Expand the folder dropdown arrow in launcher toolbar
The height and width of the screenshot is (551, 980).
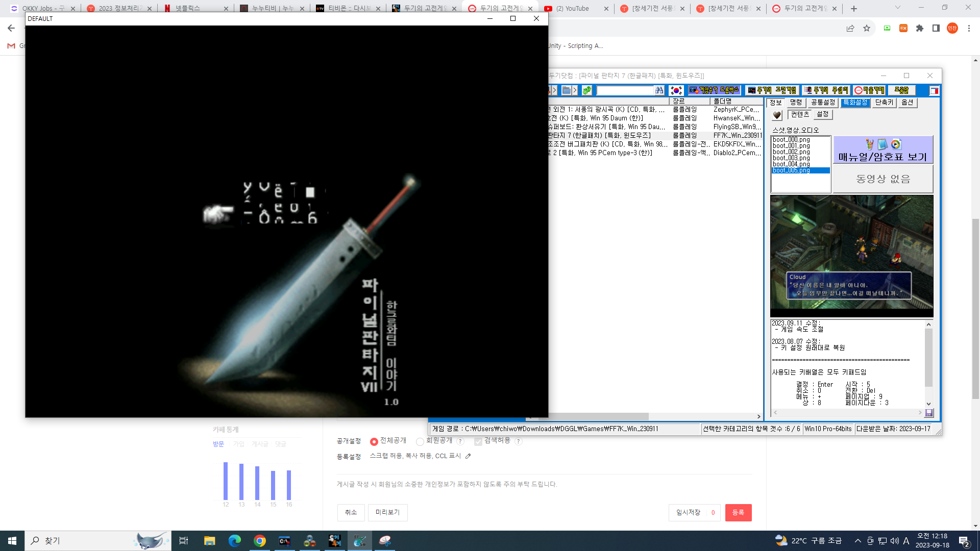575,90
